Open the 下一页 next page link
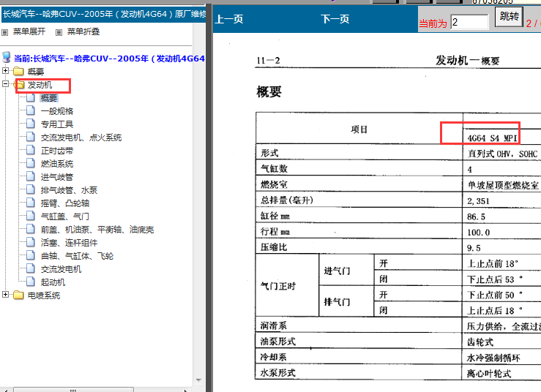 [335, 18]
